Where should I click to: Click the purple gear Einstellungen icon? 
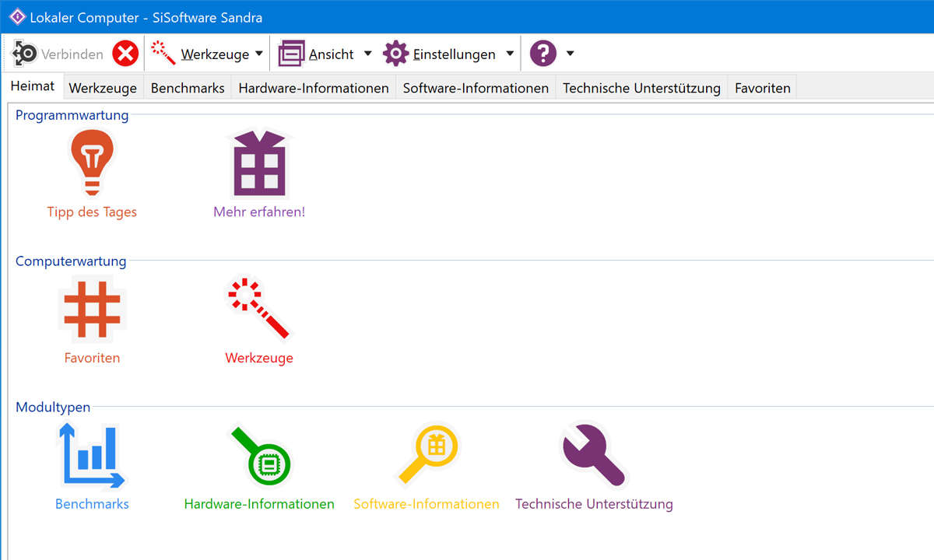395,54
